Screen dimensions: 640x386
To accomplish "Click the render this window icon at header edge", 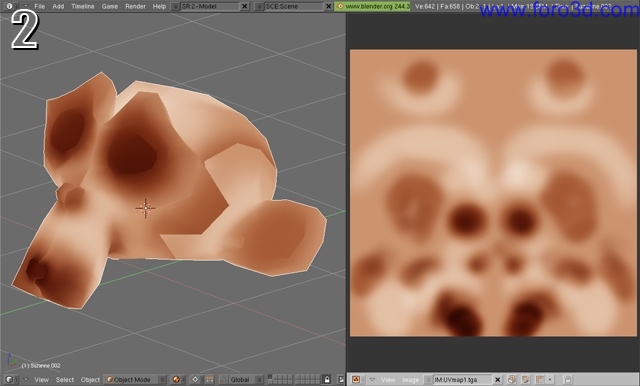I will (x=342, y=379).
